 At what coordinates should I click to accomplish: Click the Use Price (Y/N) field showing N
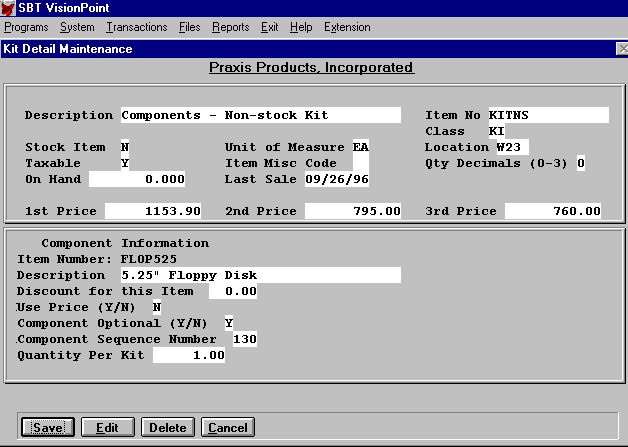coord(157,307)
